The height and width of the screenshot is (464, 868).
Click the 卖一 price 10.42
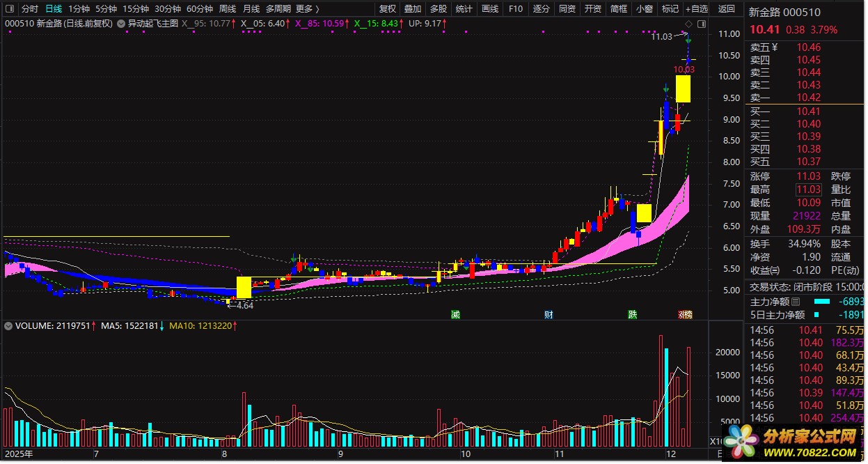click(809, 98)
